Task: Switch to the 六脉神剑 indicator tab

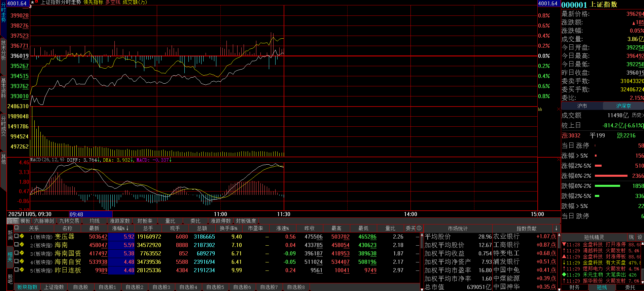Action: (44, 221)
